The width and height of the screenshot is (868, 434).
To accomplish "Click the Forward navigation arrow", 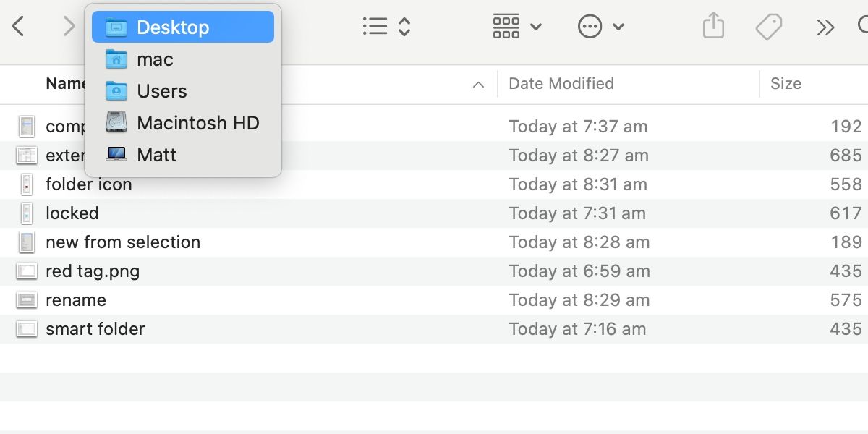I will (69, 27).
